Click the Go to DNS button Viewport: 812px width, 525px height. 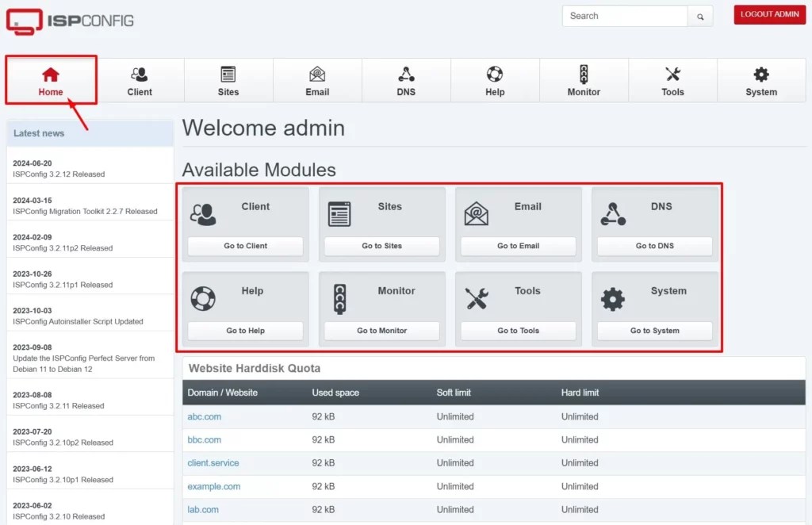pyautogui.click(x=654, y=246)
